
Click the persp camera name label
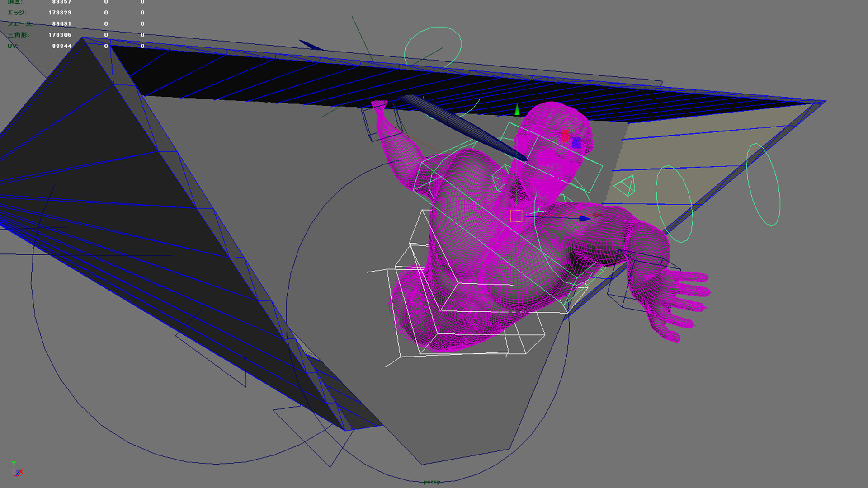431,482
